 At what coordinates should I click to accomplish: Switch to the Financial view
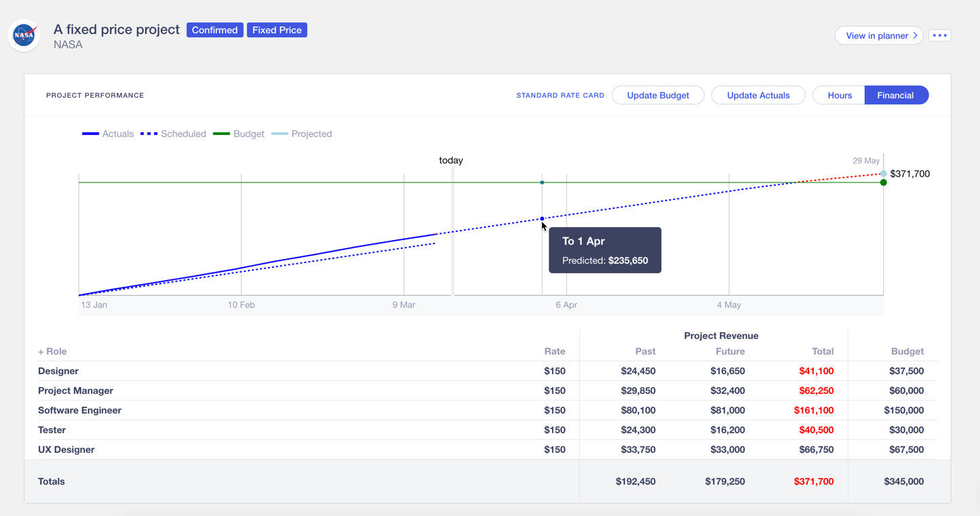click(x=895, y=95)
